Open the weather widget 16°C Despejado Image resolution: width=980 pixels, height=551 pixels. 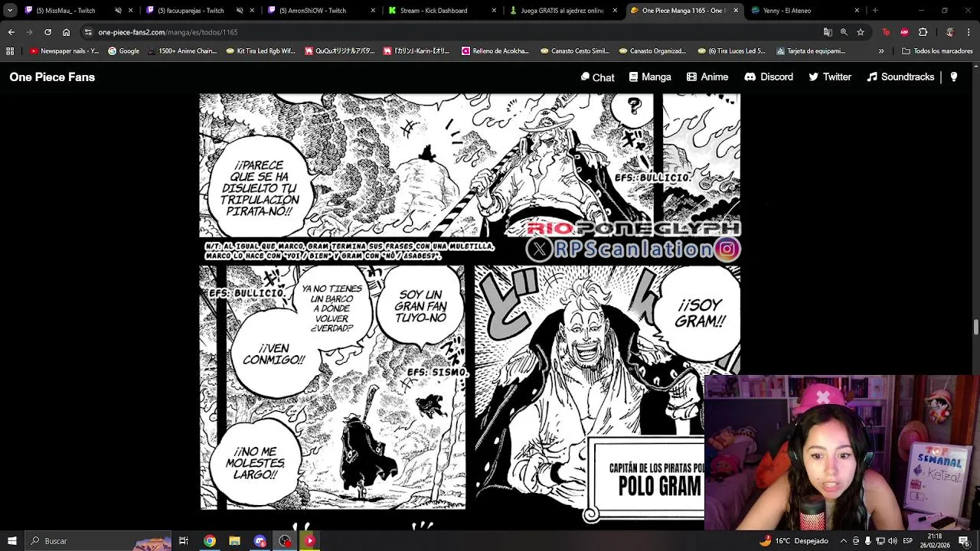[793, 541]
